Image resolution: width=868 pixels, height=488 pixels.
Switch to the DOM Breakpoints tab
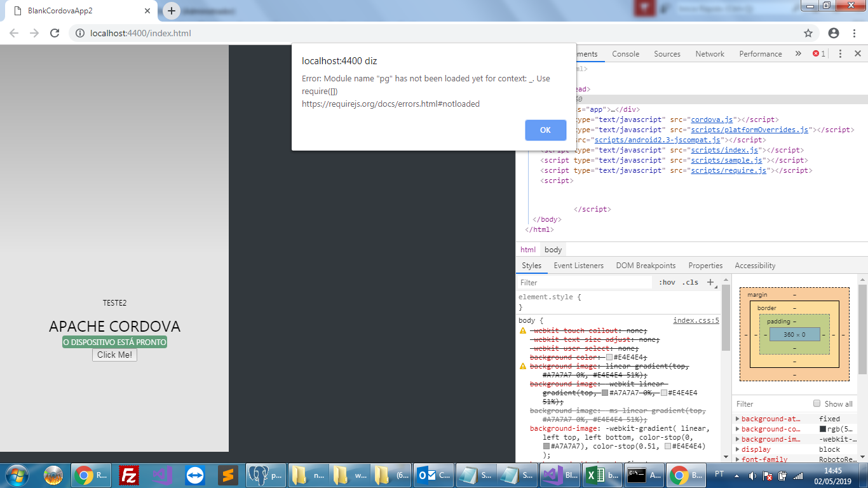pos(646,266)
